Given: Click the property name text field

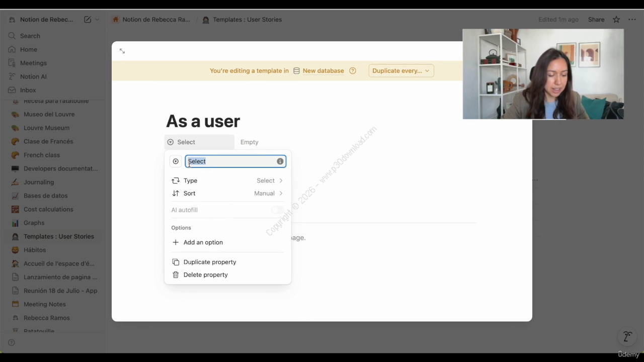Looking at the screenshot, I should pos(231,161).
